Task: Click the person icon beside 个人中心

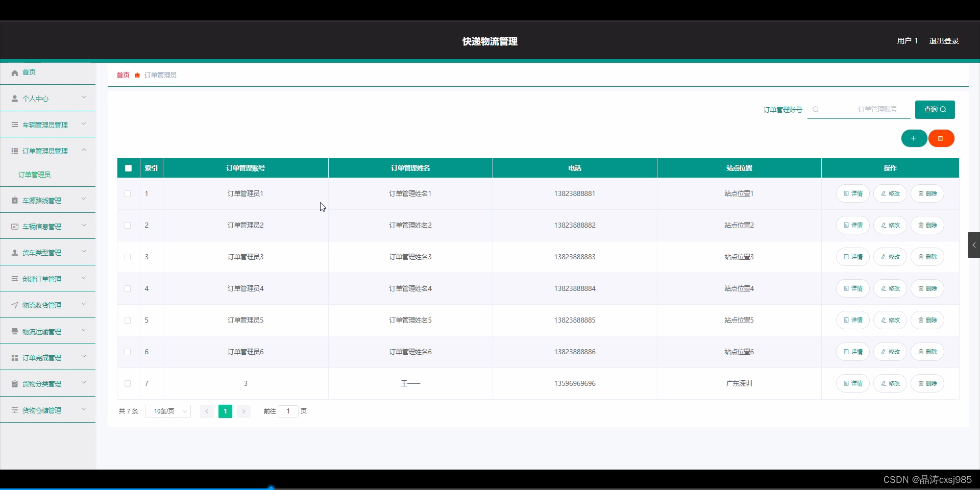Action: point(15,99)
